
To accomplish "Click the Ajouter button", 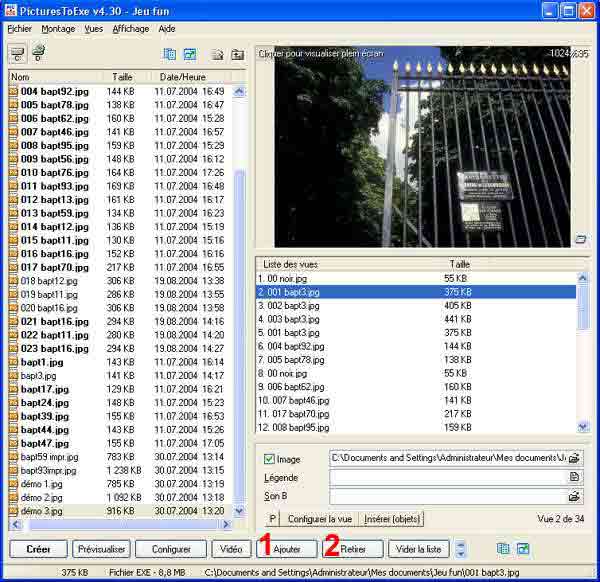I will [x=287, y=549].
